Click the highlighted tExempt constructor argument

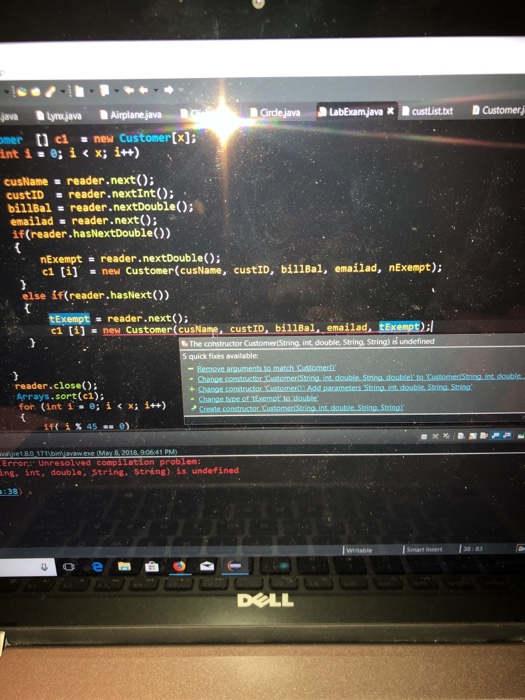(400, 327)
